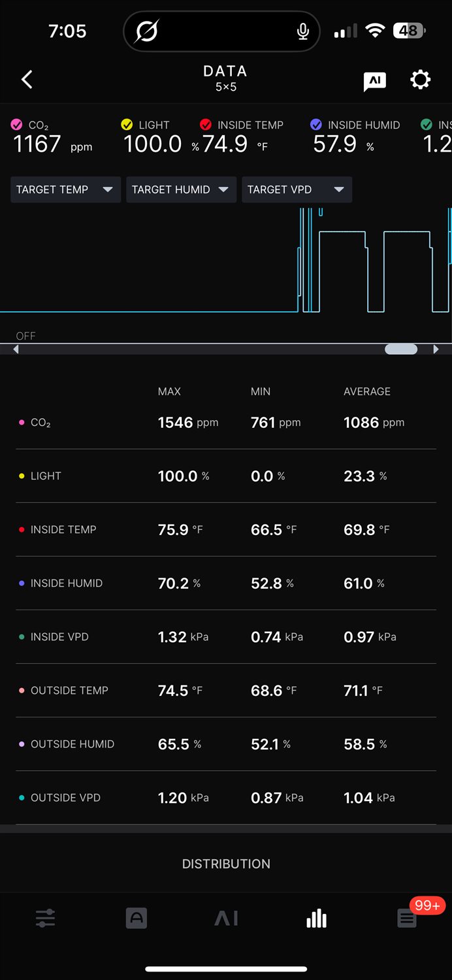Open the AI chat bubble icon
This screenshot has width=452, height=980.
point(374,81)
